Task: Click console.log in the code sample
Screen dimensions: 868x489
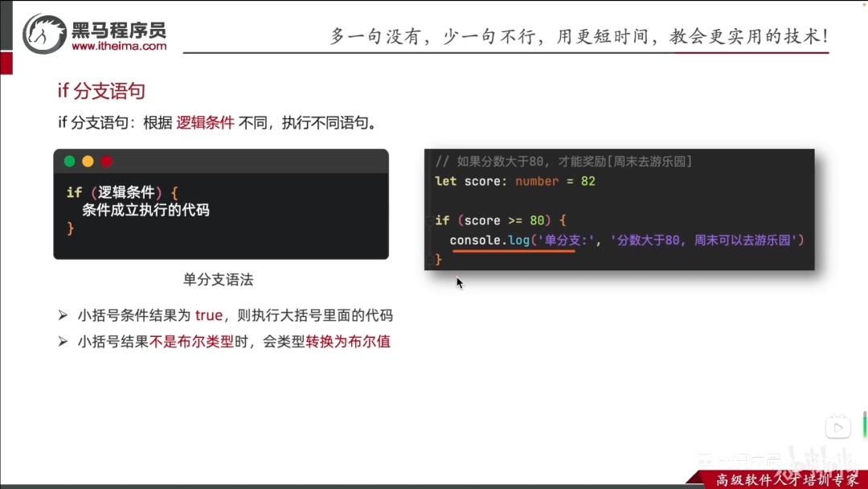Action: 489,240
